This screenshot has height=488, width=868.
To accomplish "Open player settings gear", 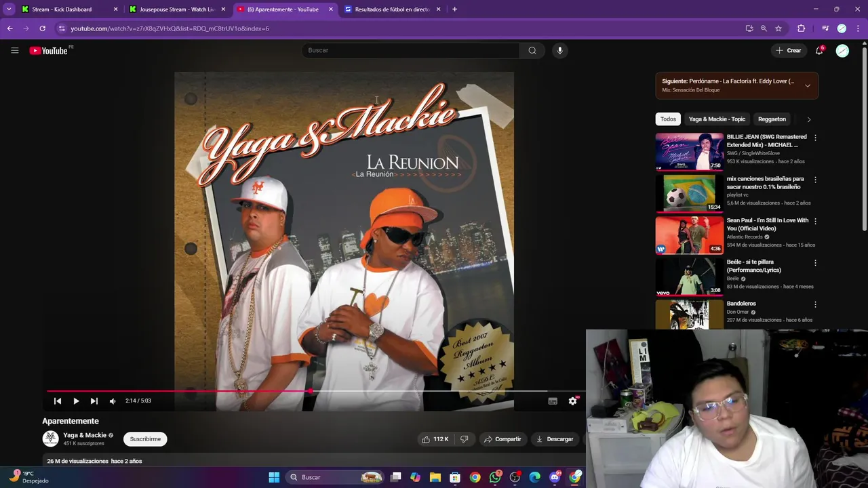I will point(572,401).
